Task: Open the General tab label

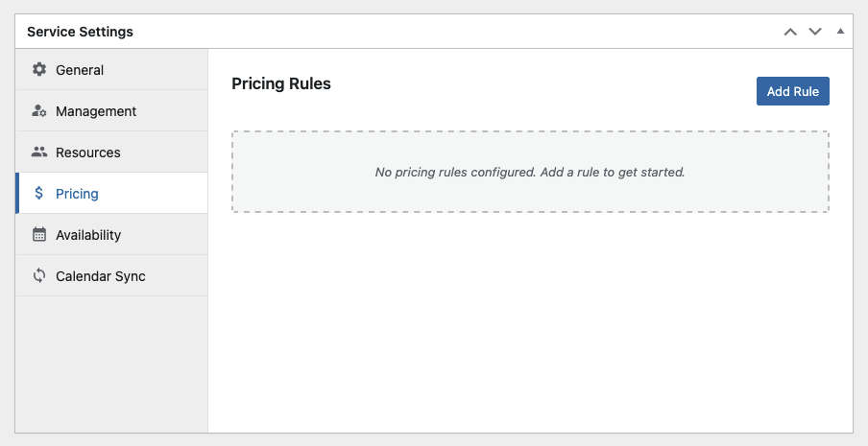Action: click(80, 70)
